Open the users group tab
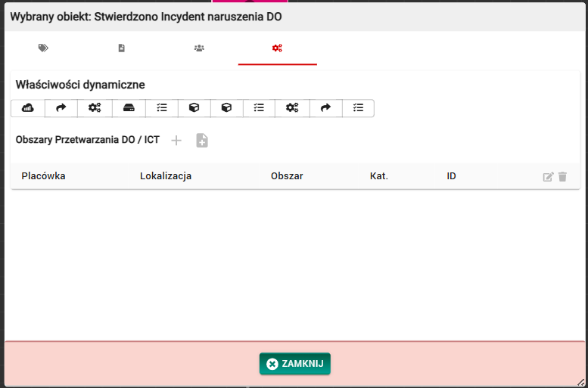The image size is (588, 388). [199, 48]
